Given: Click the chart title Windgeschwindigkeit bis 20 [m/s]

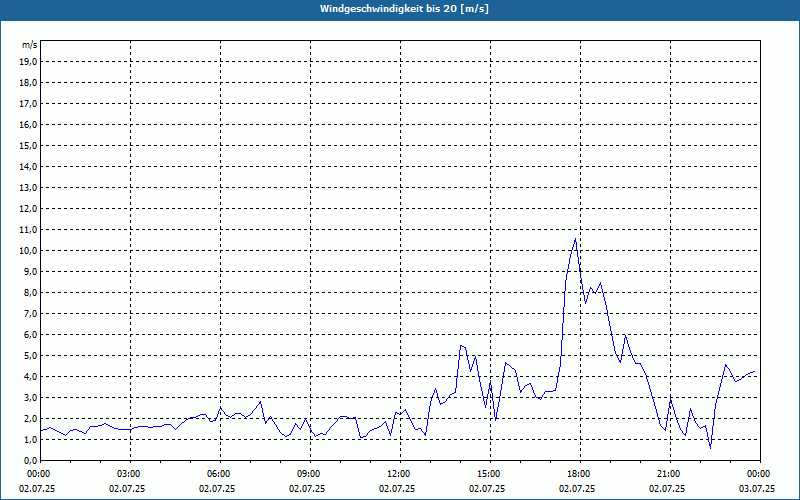Looking at the screenshot, I should coord(404,9).
